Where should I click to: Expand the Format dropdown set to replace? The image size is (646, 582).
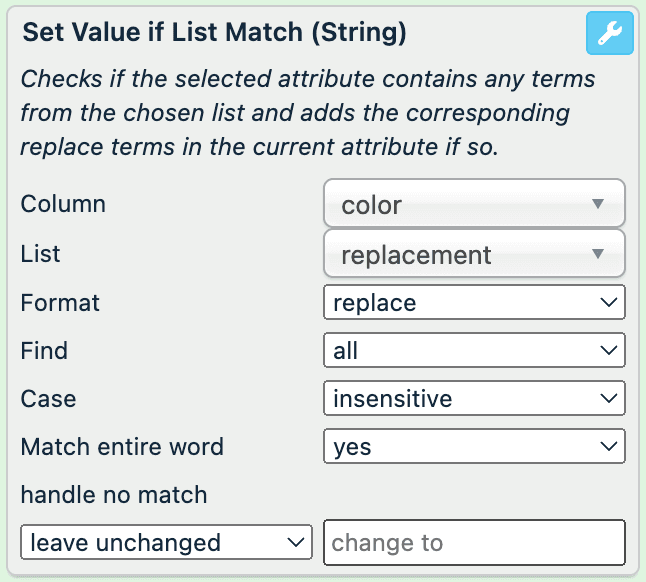coord(474,302)
